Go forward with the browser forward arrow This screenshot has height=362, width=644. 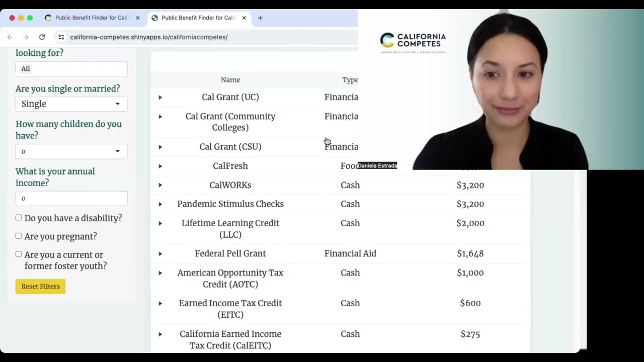tap(26, 37)
